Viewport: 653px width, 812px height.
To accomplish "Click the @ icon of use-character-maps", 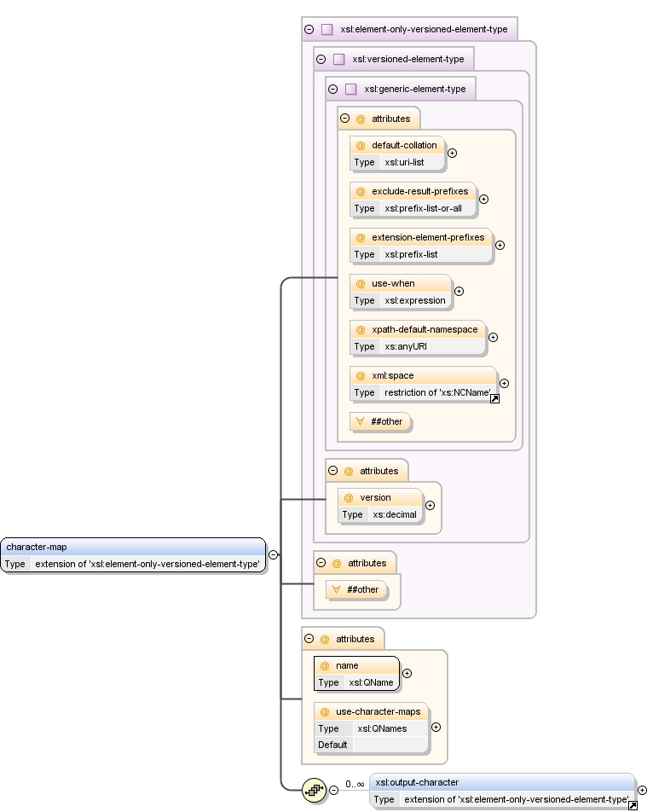I will 325,712.
